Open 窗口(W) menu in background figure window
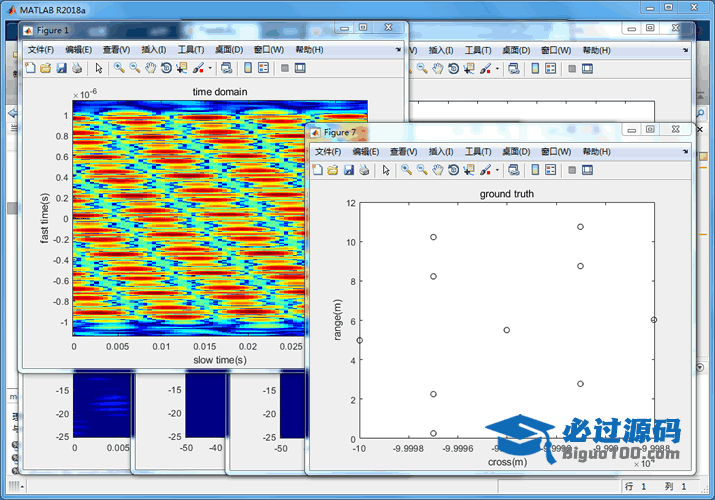This screenshot has width=715, height=500. pos(556,50)
